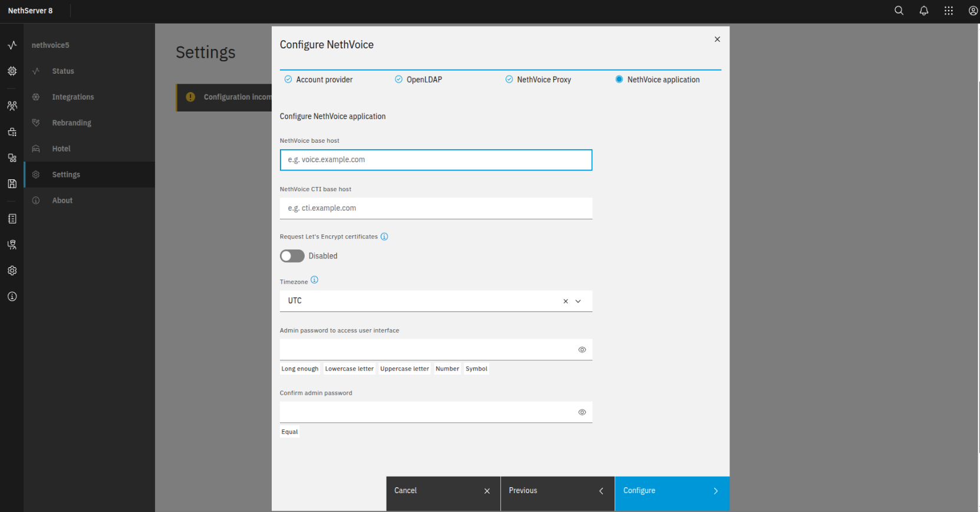The image size is (980, 512).
Task: Click the NethVoice base host field
Action: tap(435, 160)
